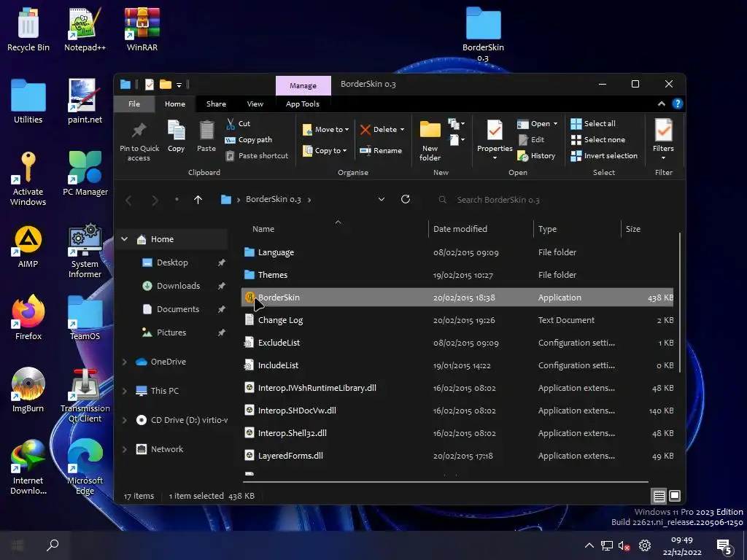Switch to Details view icon in status bar

click(659, 497)
